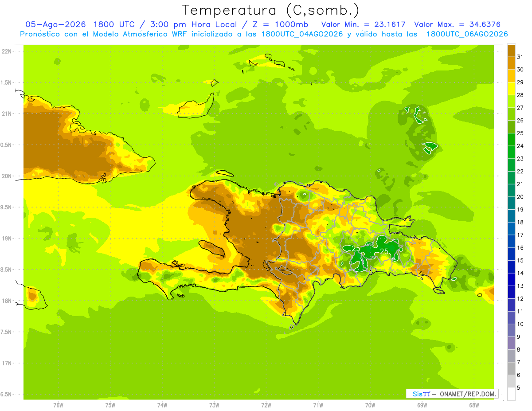Click the "68W" longitude label
The width and height of the screenshot is (532, 411).
[x=474, y=405]
